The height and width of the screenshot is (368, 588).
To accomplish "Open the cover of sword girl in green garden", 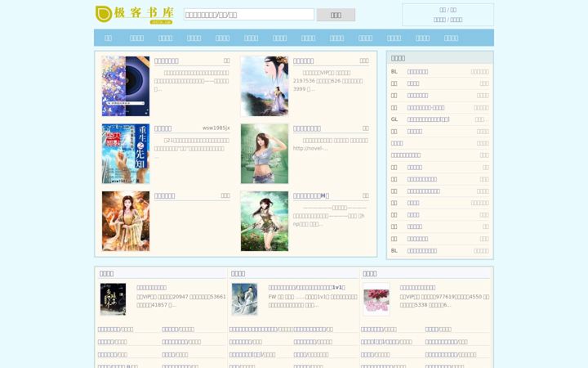I will [265, 221].
